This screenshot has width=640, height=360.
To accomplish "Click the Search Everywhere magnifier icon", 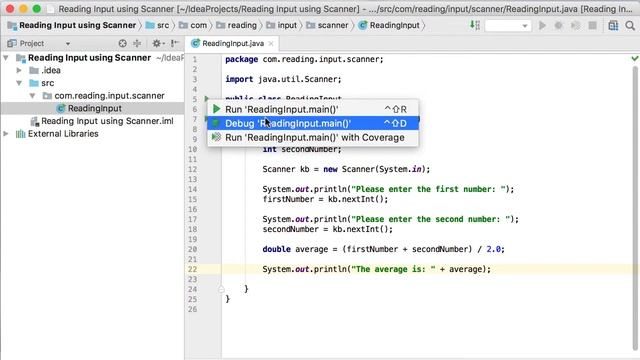I will click(x=630, y=25).
